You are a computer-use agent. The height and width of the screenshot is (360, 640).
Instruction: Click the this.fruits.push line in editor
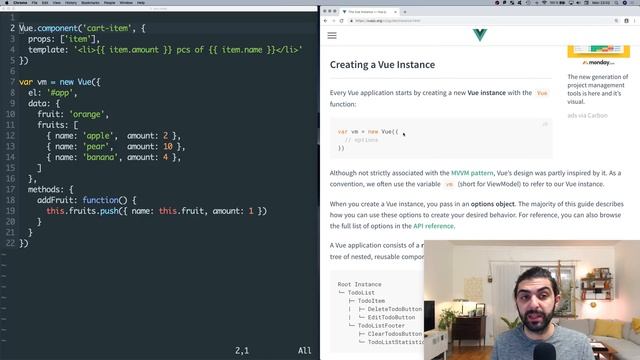[x=156, y=211]
